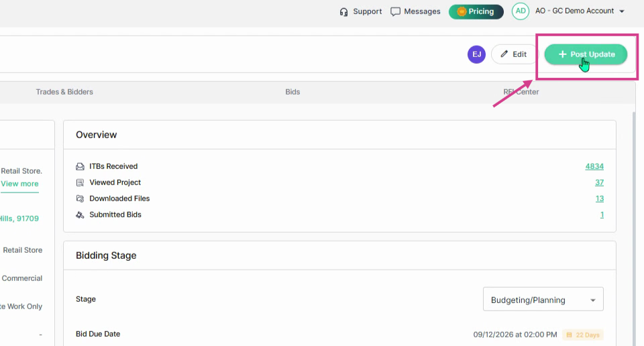Open the Budgeting/Planning stage dropdown

pos(543,299)
